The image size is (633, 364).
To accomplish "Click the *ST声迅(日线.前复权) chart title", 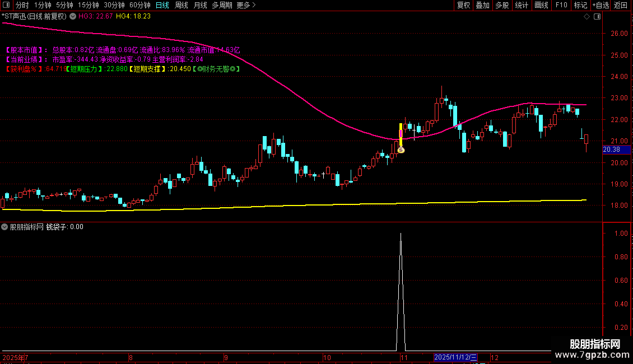I will (x=34, y=17).
